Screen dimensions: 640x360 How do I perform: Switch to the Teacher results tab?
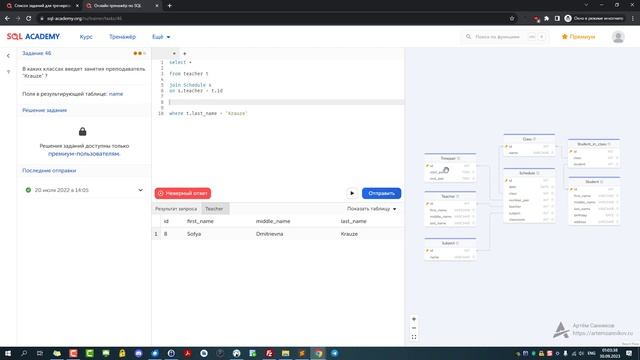[214, 209]
